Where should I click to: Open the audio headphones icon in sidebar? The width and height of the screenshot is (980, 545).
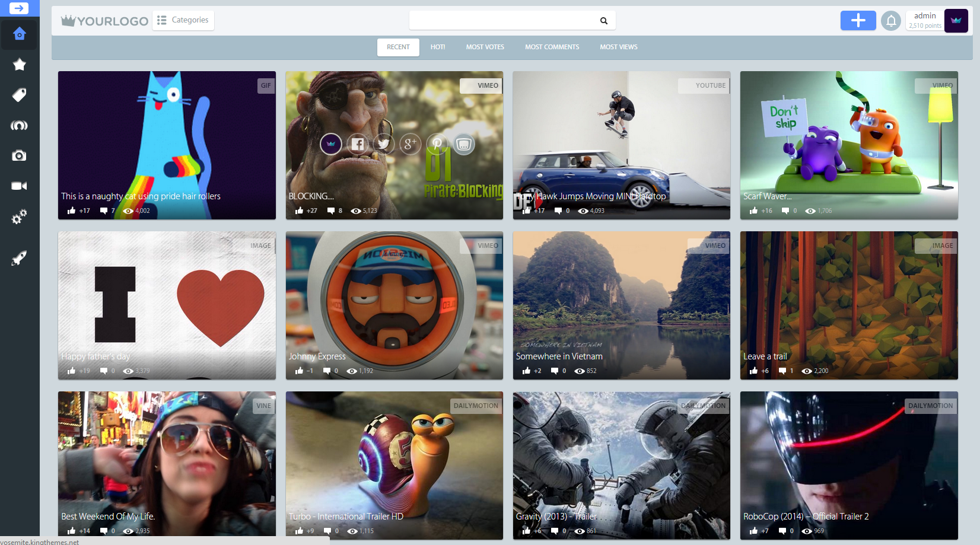tap(19, 125)
